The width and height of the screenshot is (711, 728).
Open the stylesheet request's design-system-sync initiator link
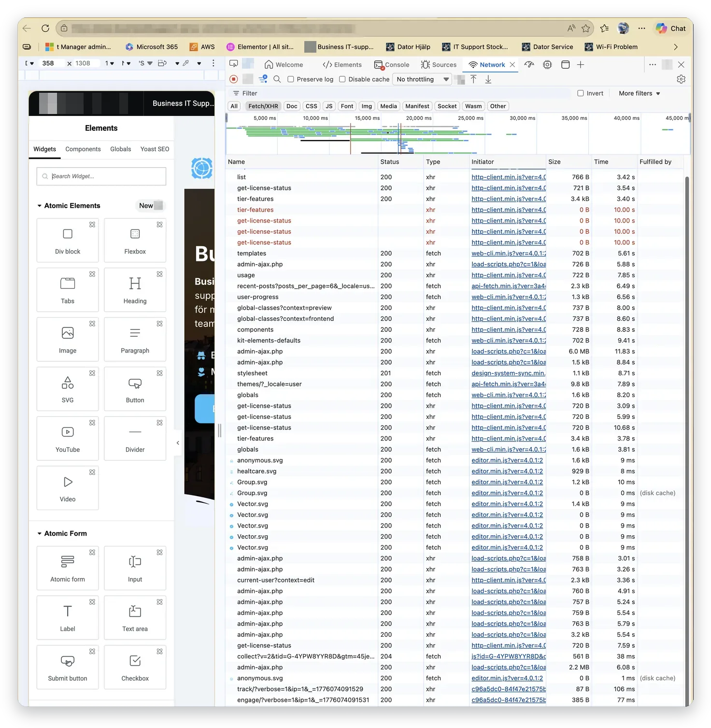pyautogui.click(x=509, y=373)
